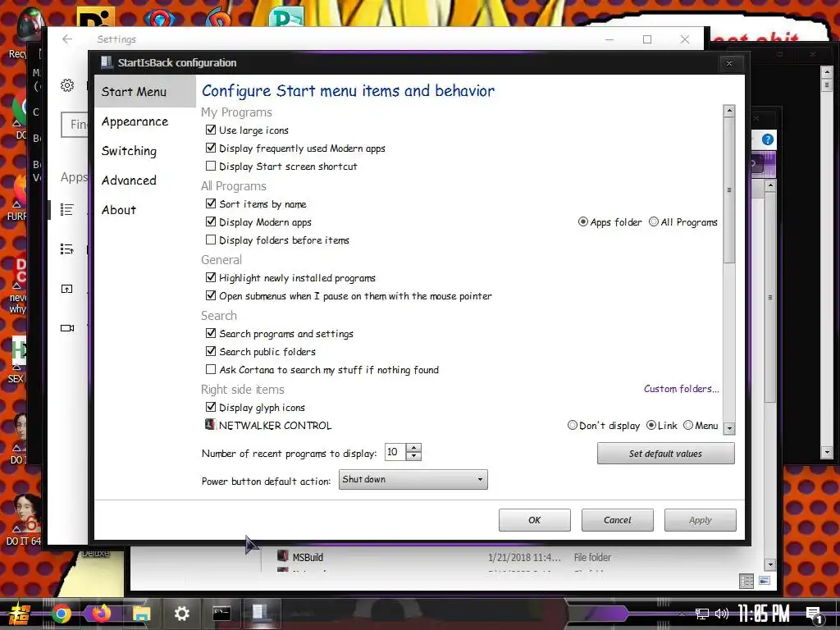Check Display Start screen shortcut
840x630 pixels.
[211, 166]
